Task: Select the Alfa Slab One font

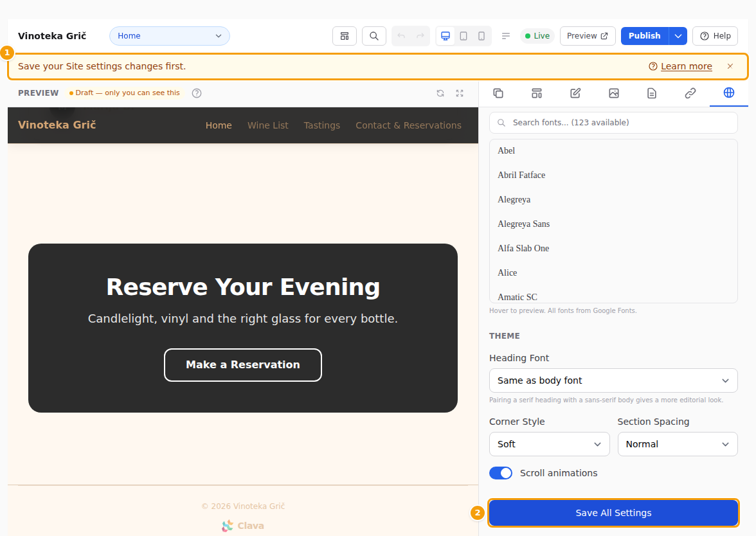Action: point(613,248)
